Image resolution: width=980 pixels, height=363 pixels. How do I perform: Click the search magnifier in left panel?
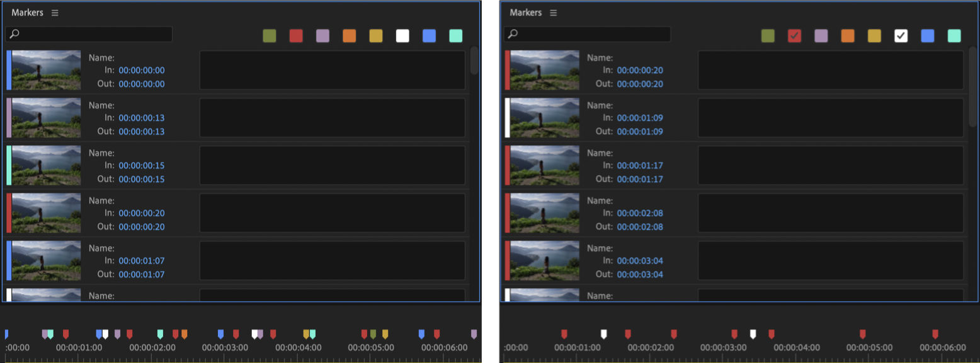pyautogui.click(x=14, y=34)
